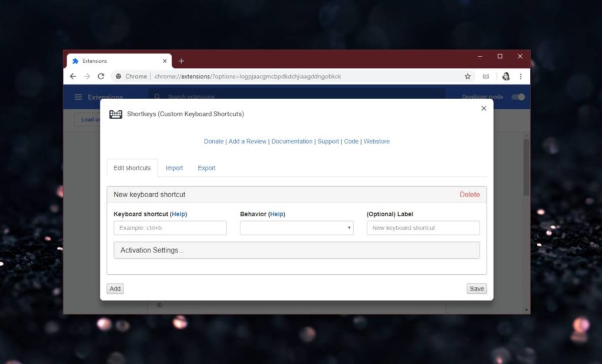Screen dimensions: 602x364
Task: Click the puzzle icon on the Extensions tab
Action: point(75,60)
